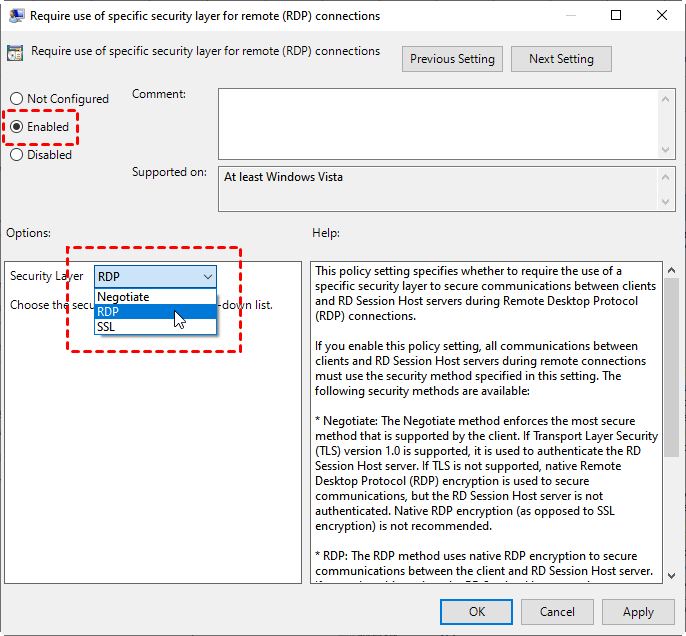The height and width of the screenshot is (636, 686).
Task: Click the policy setting icon beside heading
Action: 15,53
